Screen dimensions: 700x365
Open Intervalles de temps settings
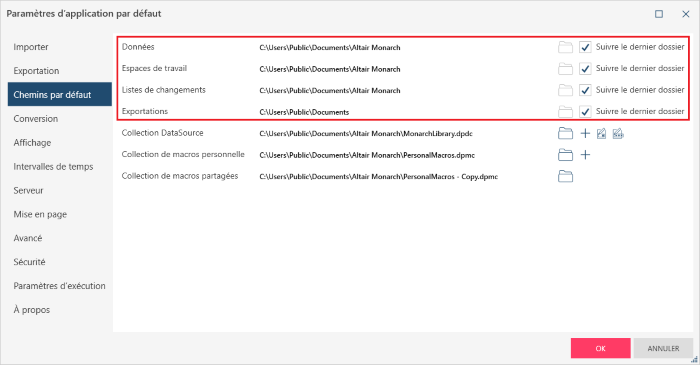(59, 166)
